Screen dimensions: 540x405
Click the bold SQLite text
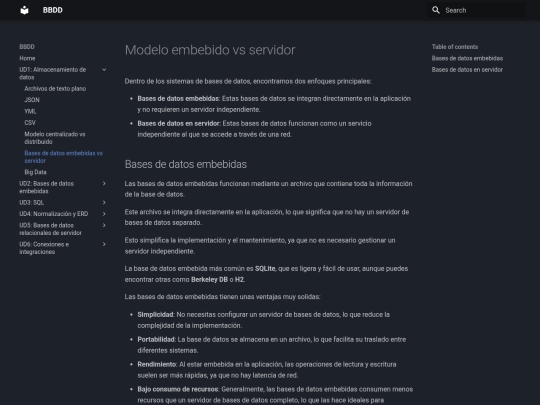(x=265, y=269)
